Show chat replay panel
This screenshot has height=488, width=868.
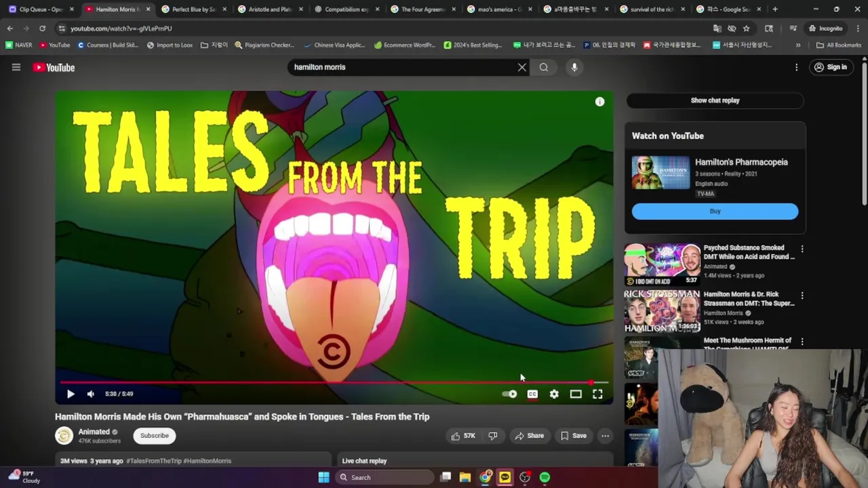click(x=715, y=100)
